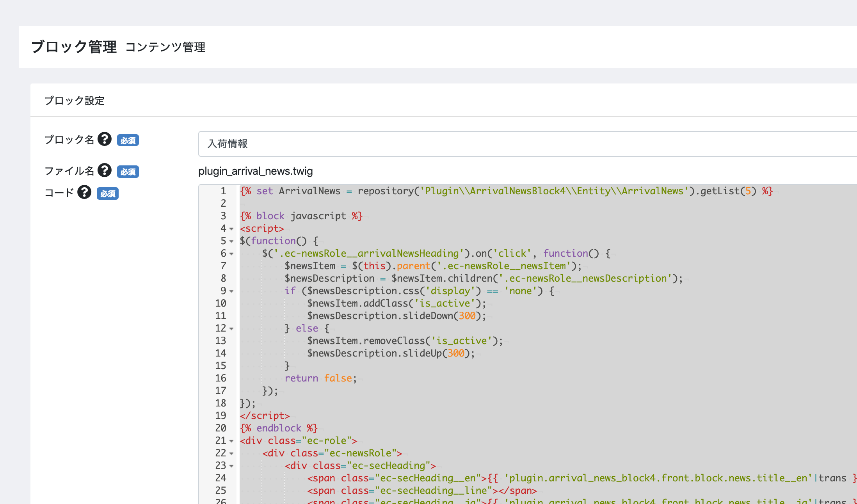Click the ブロック名 input field containing 入荷情報

click(528, 144)
